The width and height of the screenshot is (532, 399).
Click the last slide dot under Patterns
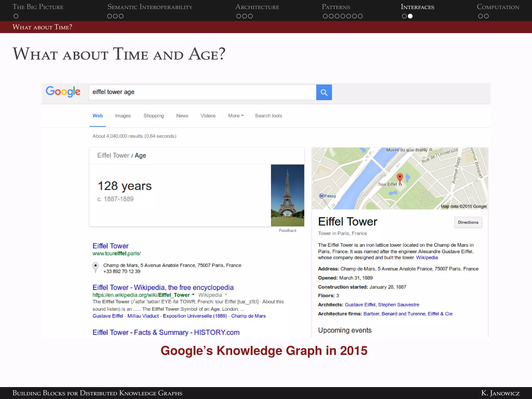[360, 16]
